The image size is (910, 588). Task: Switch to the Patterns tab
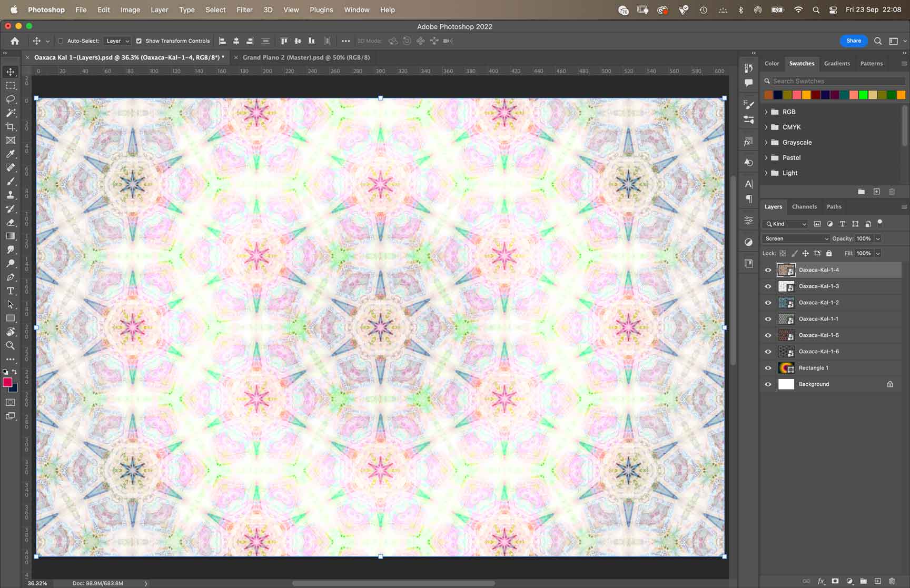pos(872,63)
